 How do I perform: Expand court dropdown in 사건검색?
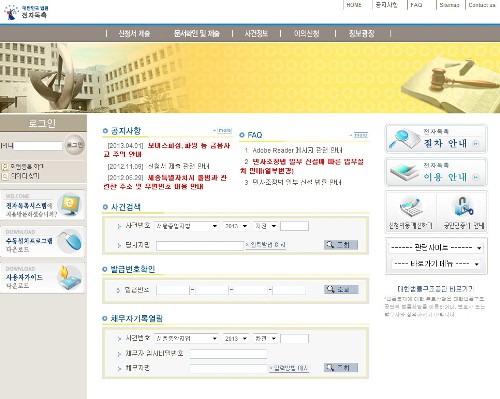point(186,226)
